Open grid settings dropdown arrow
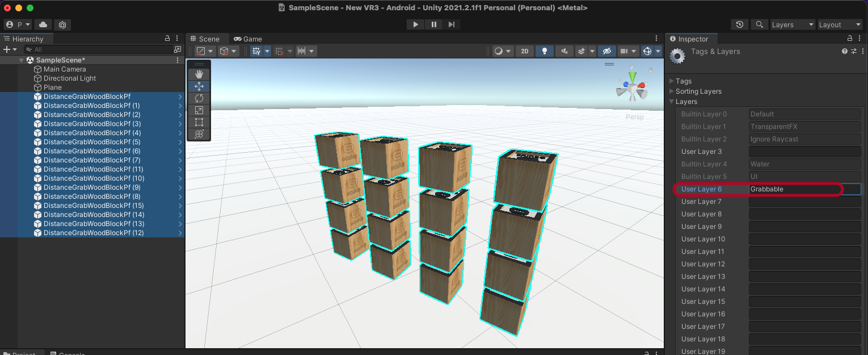 (x=267, y=51)
